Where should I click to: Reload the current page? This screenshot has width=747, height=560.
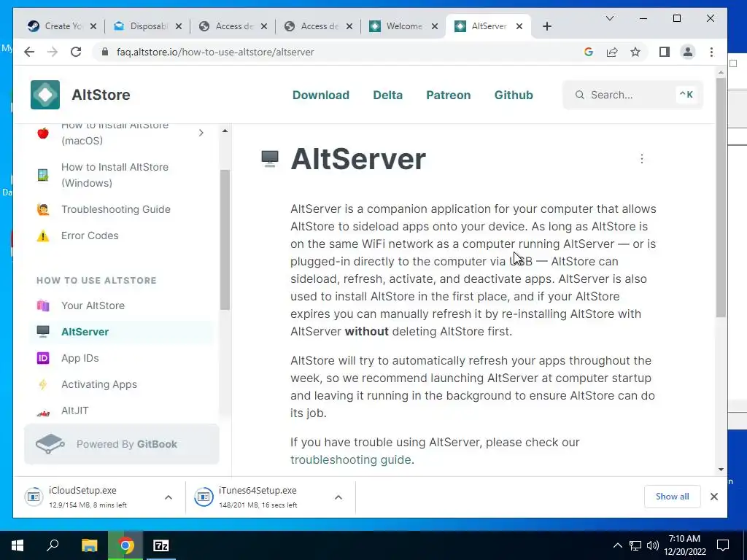[76, 52]
